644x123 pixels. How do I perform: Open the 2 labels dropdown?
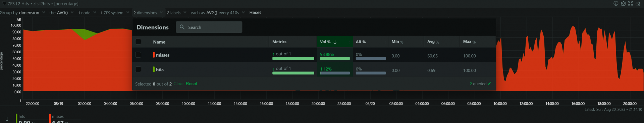[176, 13]
